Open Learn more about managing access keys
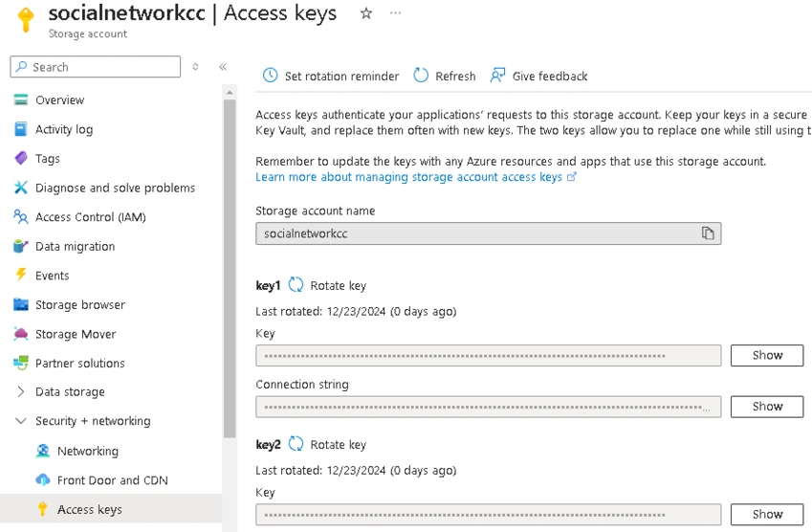Screen dimensions: 812x532 (408, 177)
